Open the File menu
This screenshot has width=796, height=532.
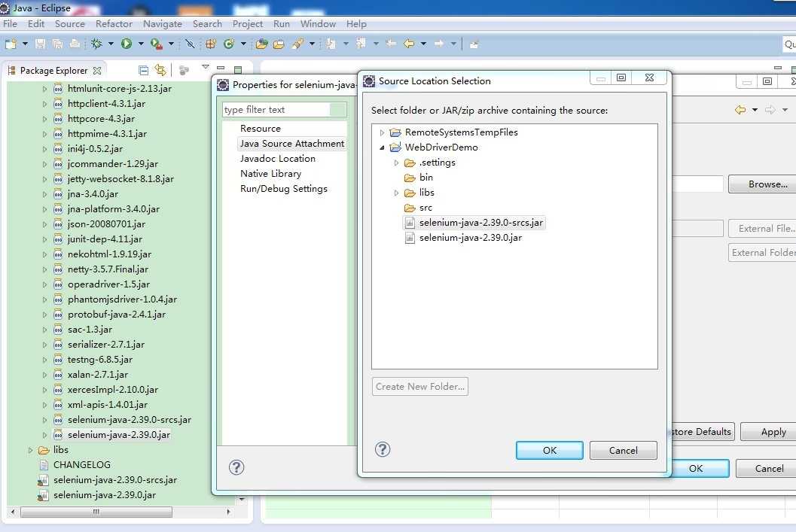(10, 24)
